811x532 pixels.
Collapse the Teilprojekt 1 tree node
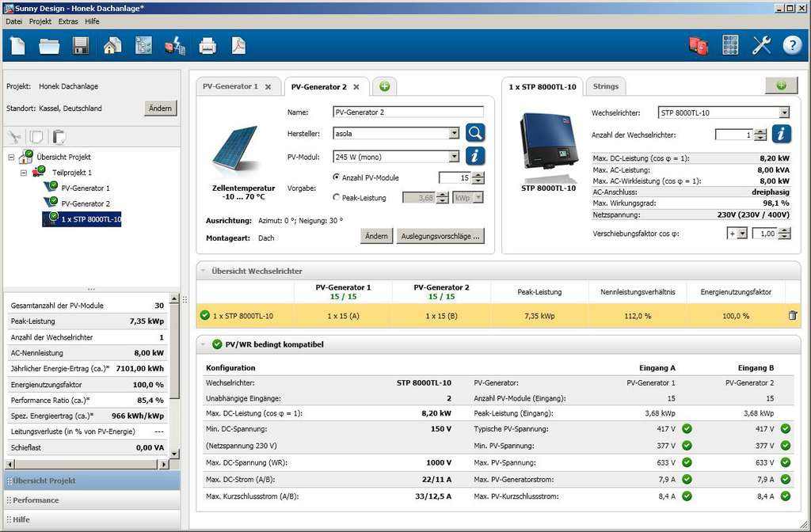click(x=23, y=173)
